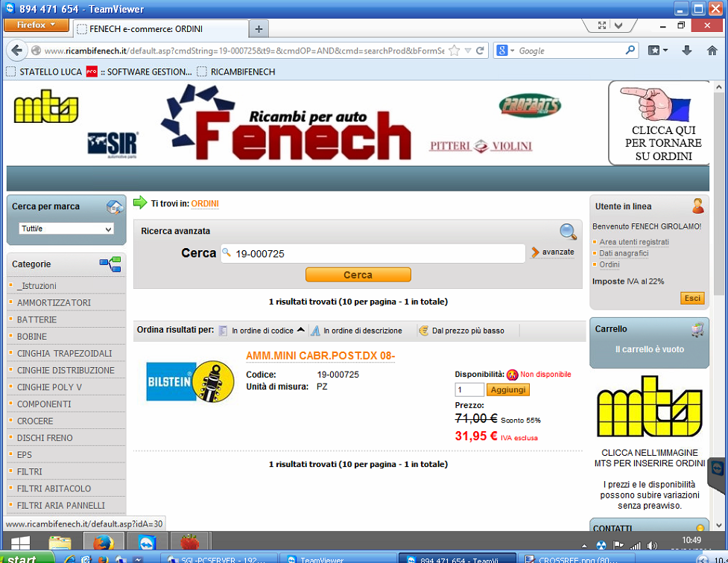Image resolution: width=728 pixels, height=563 pixels.
Task: Sort results In ordine di codice
Action: coord(262,331)
